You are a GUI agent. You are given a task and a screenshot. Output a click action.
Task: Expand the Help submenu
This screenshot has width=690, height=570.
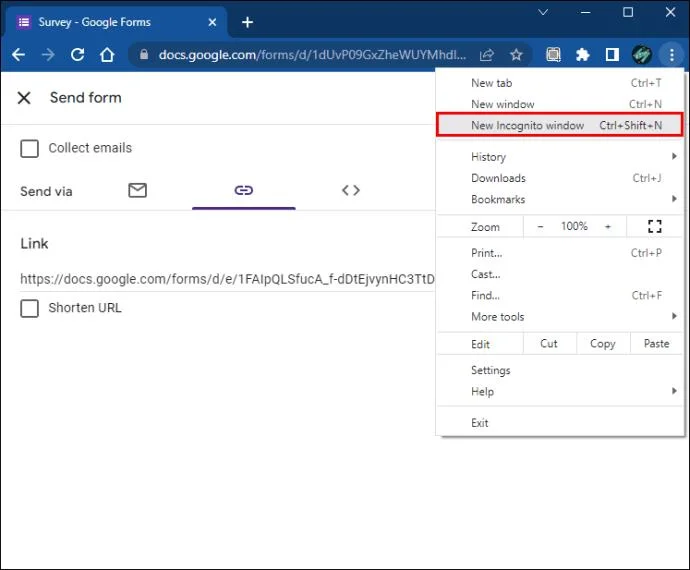(x=560, y=391)
